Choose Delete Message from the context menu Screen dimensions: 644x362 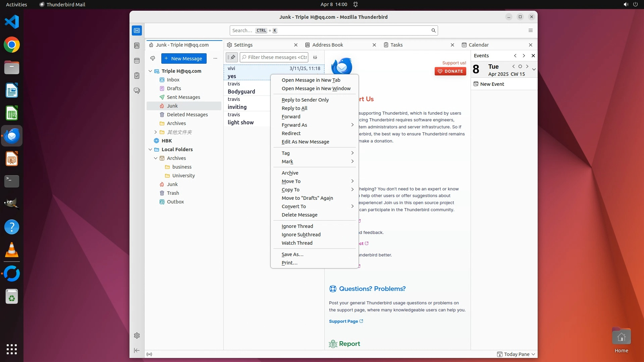[x=299, y=215]
